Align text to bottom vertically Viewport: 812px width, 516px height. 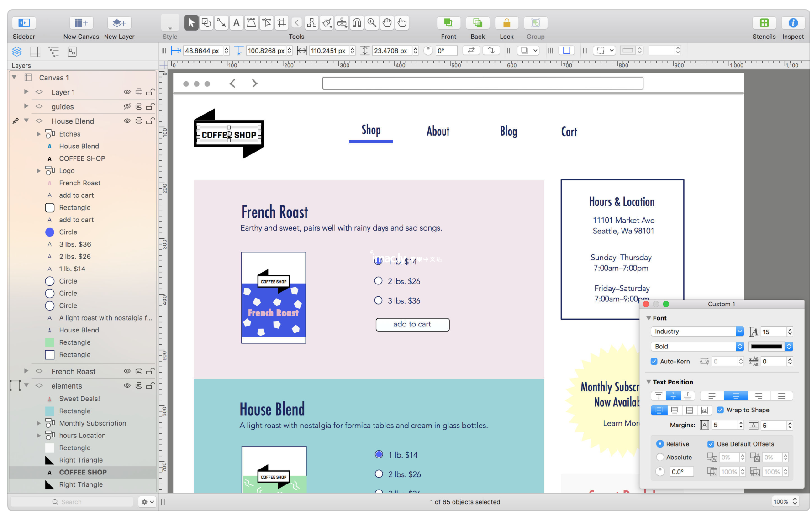688,396
